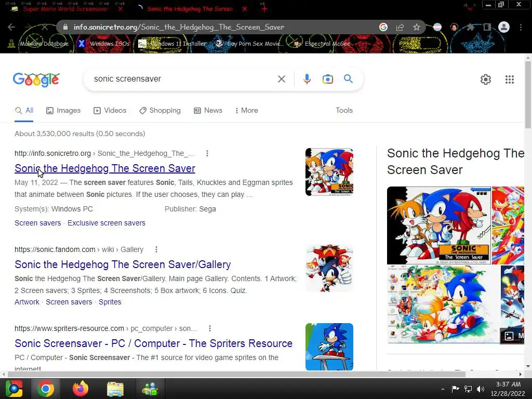This screenshot has height=399, width=532.
Task: Switch to the Super Mario World Screensaver tab
Action: (65, 9)
